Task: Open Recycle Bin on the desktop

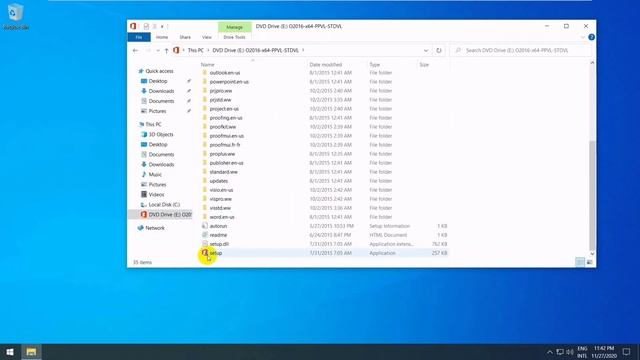Action: [x=16, y=16]
